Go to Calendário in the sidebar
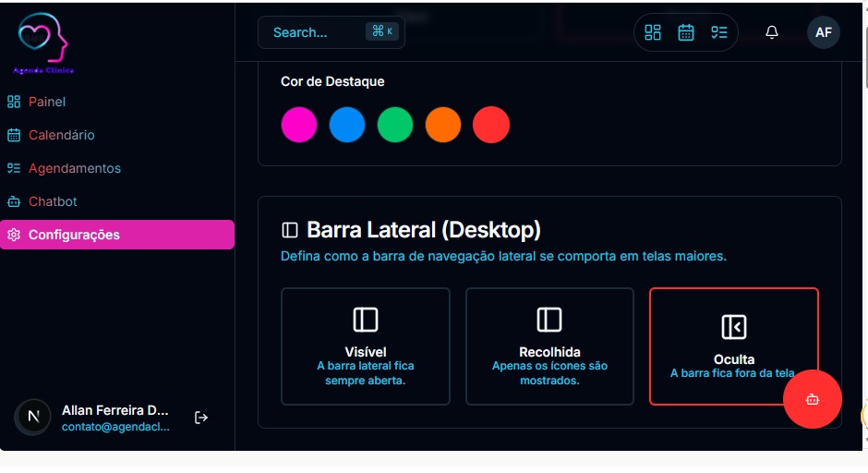The image size is (868, 473). [x=61, y=135]
